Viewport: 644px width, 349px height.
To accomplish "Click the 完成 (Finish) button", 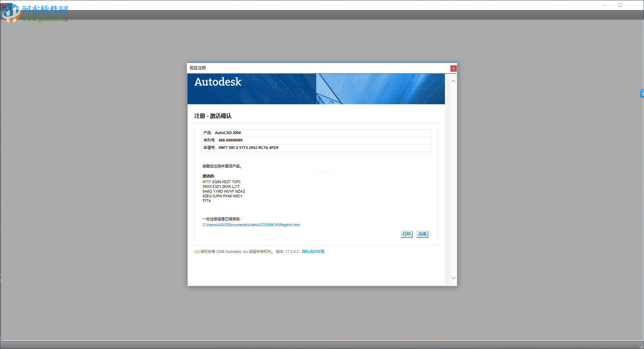I will pos(422,234).
